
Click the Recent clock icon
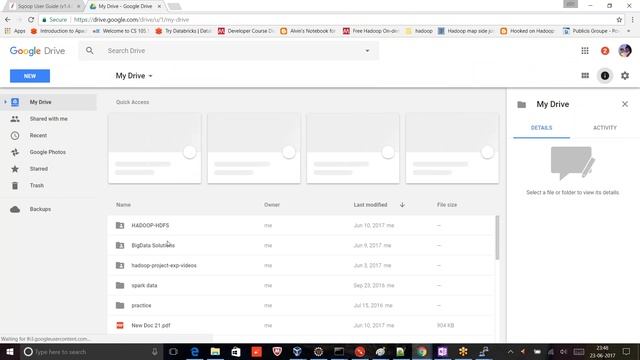coord(15,136)
